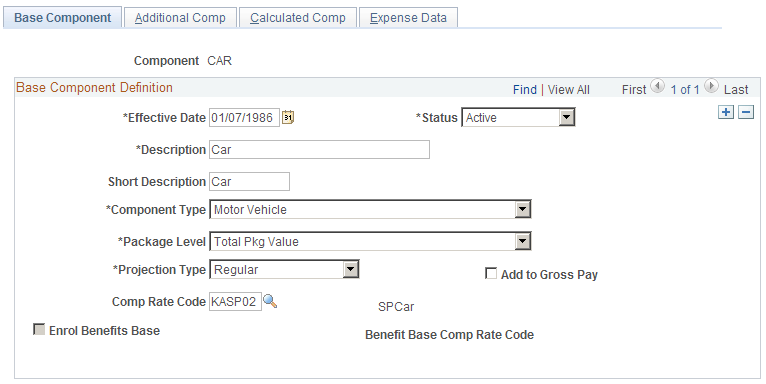
Task: Open the Effective Date calendar picker
Action: [x=288, y=117]
